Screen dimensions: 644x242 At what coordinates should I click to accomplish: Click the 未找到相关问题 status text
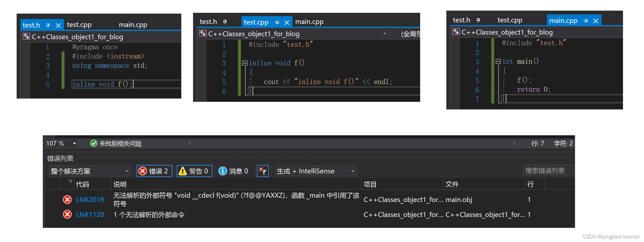[120, 143]
